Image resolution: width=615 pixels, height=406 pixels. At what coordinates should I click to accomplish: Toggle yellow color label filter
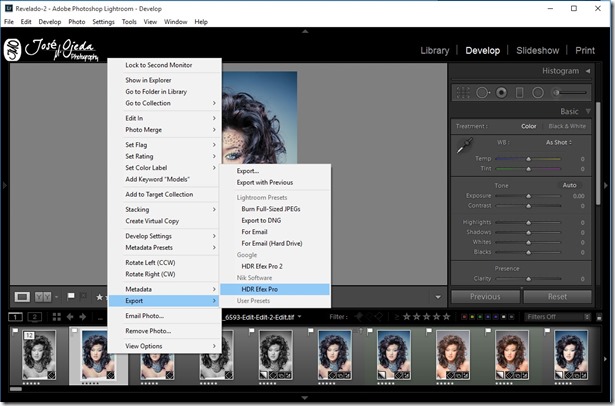[472, 317]
